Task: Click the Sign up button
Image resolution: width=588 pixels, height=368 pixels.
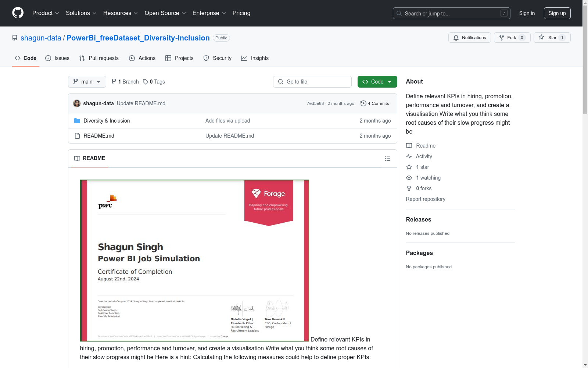Action: point(557,13)
